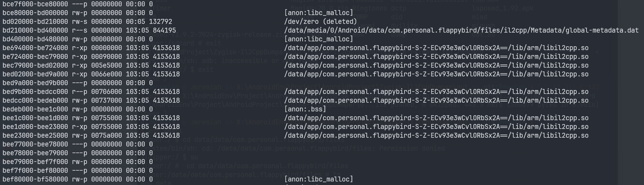
Task: Click inode number 844195
Action: pos(164,30)
